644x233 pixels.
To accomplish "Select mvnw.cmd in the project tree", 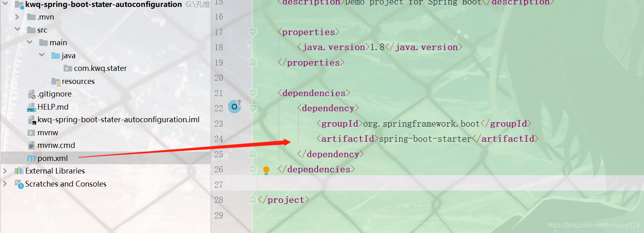I will (x=56, y=145).
